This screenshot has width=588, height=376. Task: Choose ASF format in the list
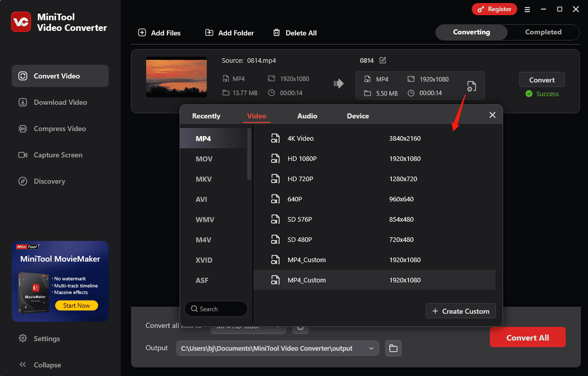pos(213,280)
